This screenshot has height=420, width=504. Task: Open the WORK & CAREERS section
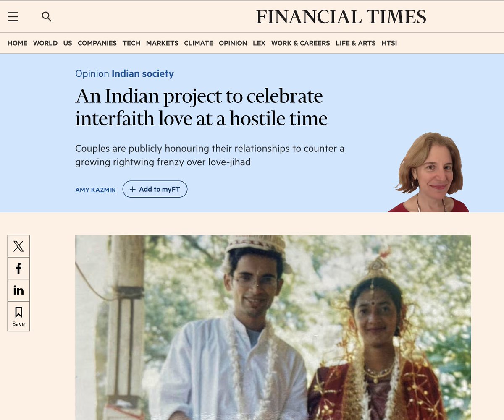pyautogui.click(x=301, y=43)
